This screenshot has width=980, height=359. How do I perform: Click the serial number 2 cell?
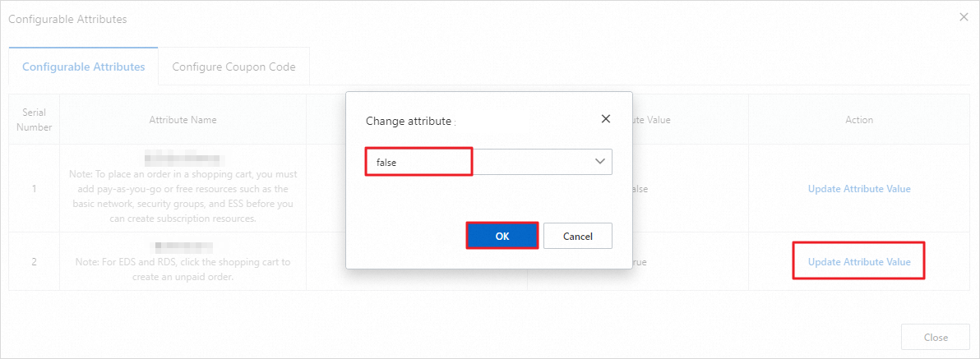point(35,262)
